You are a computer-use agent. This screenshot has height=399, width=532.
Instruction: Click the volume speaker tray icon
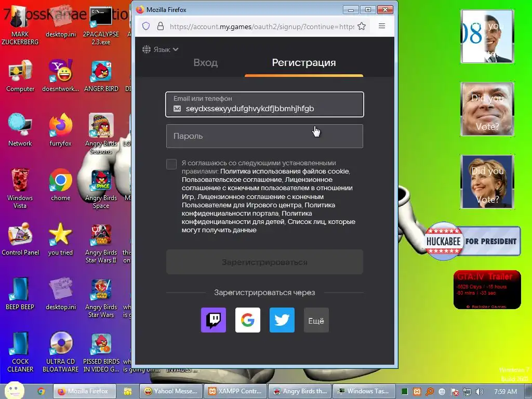[479, 392]
